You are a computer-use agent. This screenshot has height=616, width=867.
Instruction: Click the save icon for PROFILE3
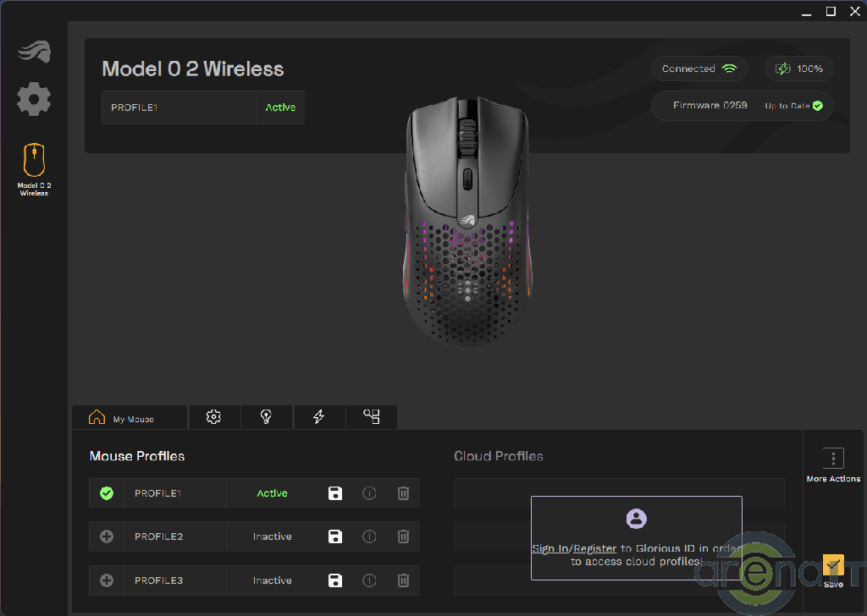point(335,580)
